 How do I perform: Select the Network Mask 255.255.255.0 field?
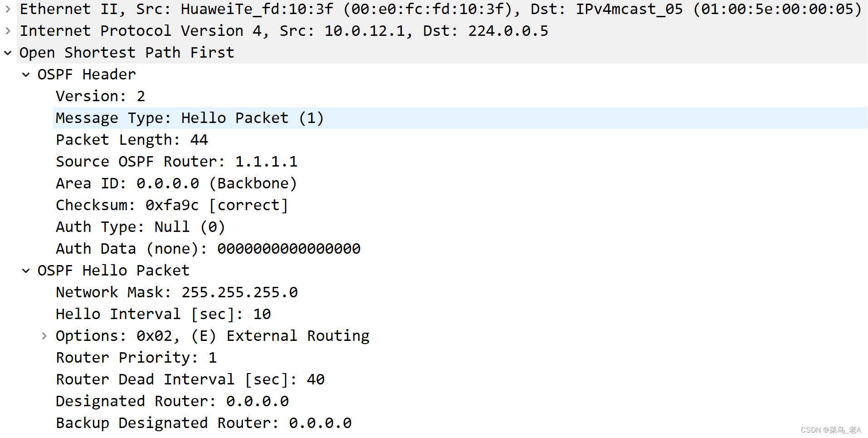177,292
